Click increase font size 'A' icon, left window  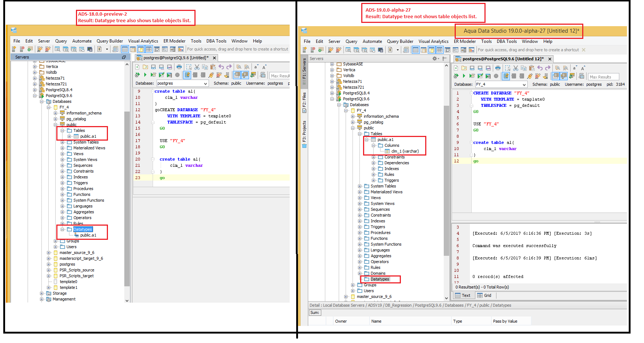[x=264, y=67]
